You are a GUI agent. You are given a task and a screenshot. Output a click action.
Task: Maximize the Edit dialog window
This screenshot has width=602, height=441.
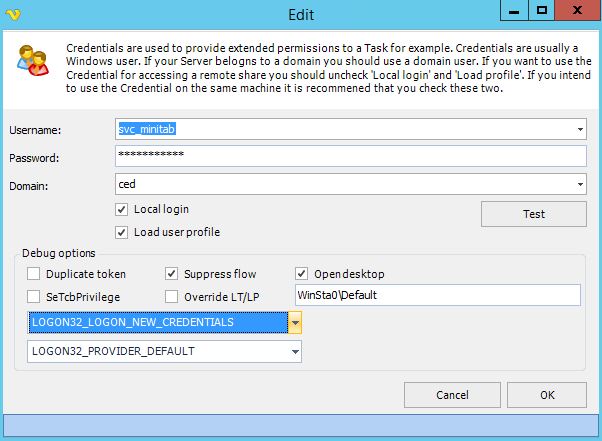(x=541, y=11)
